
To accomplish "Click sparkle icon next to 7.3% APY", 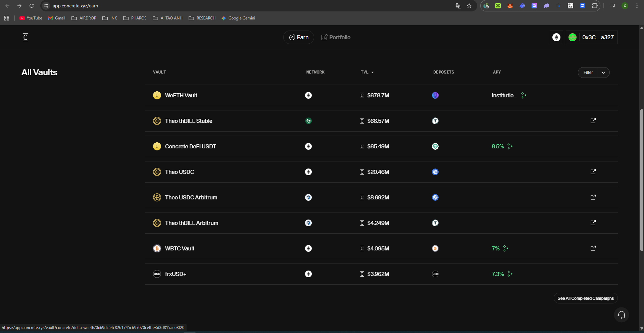I will click(510, 274).
